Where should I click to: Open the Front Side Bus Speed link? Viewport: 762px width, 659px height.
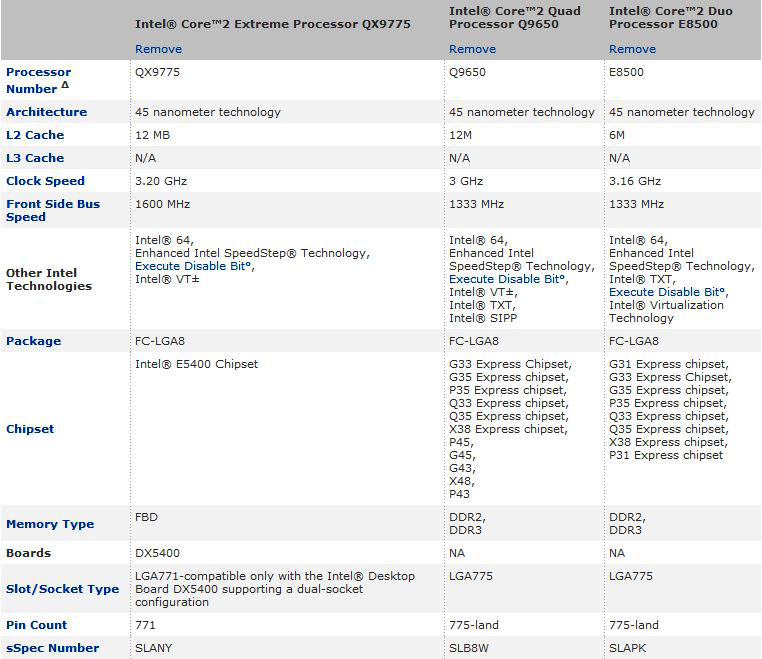53,210
